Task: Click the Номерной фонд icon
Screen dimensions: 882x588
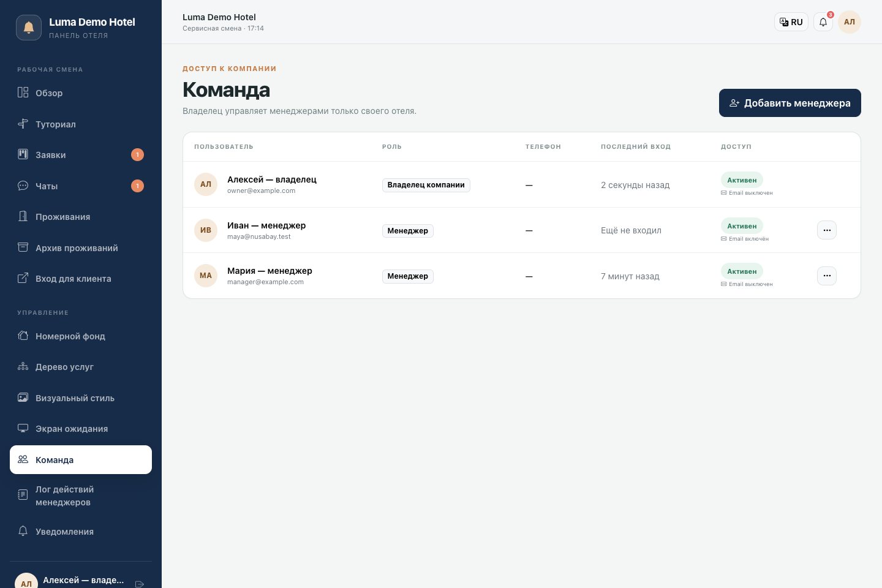Action: 23,336
